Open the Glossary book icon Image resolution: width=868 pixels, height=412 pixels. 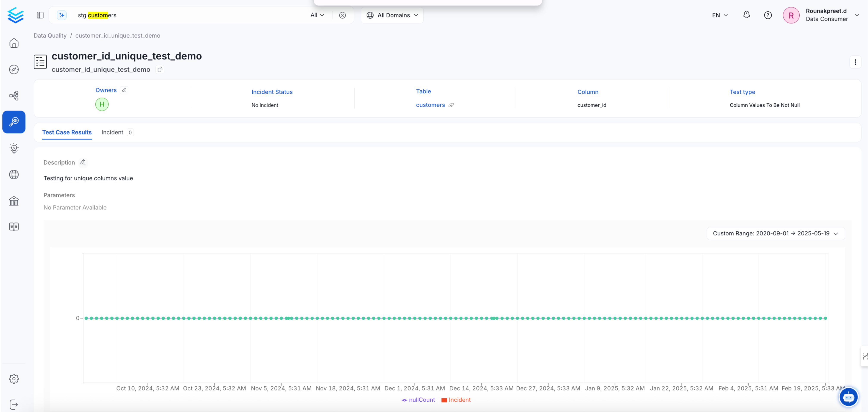(x=14, y=226)
